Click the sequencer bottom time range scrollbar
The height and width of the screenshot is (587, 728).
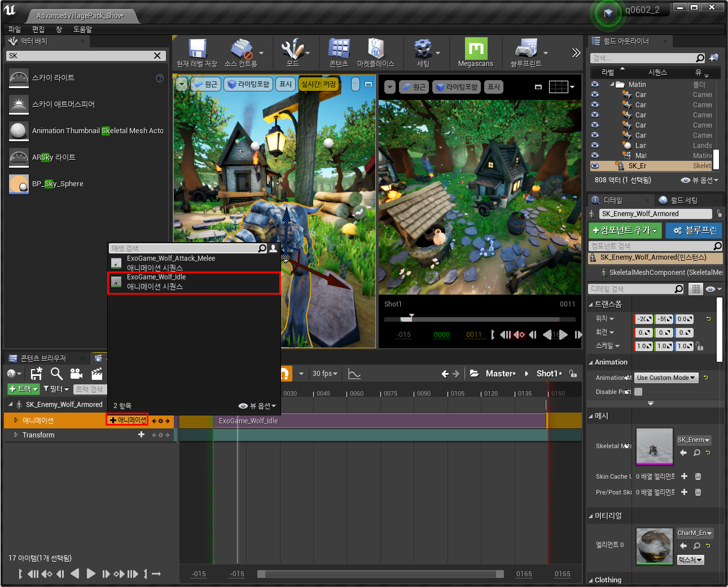pos(380,574)
